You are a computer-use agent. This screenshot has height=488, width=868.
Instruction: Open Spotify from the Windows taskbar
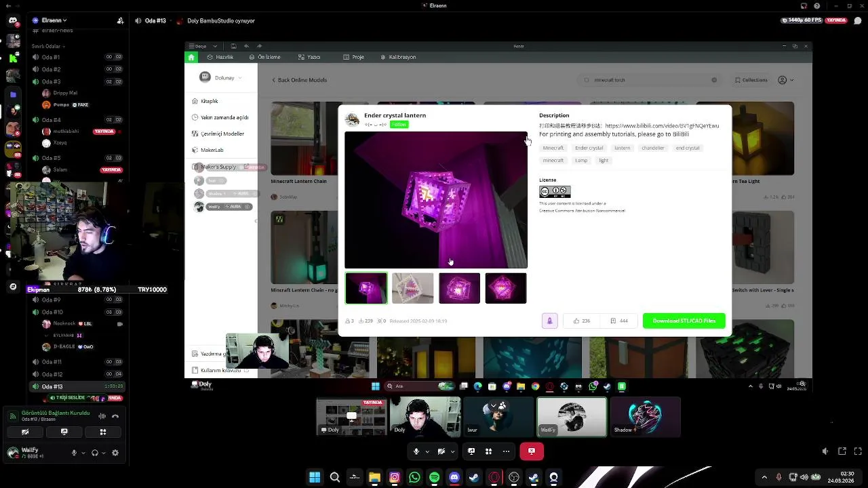(434, 477)
